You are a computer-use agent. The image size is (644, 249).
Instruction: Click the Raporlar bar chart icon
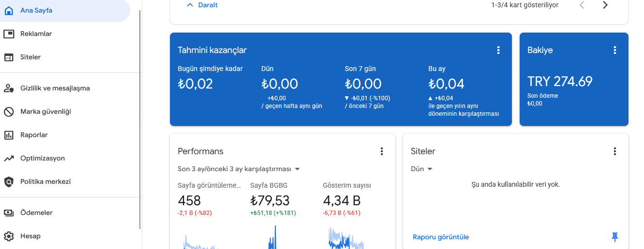pyautogui.click(x=9, y=135)
